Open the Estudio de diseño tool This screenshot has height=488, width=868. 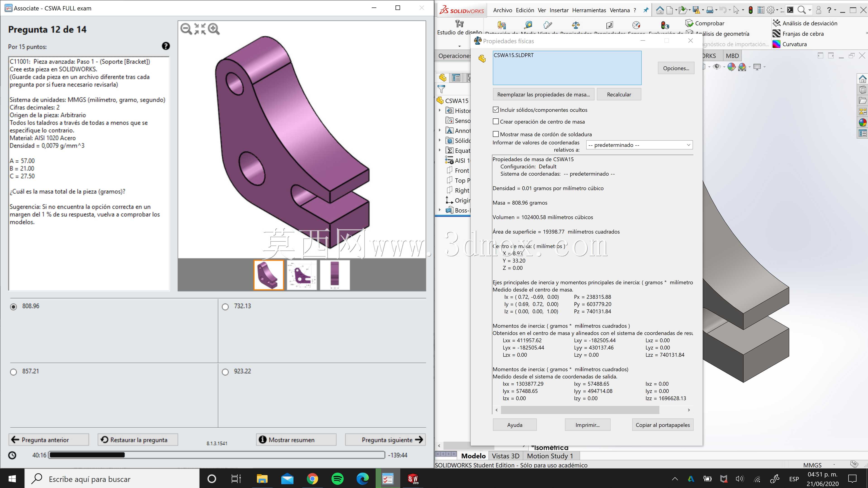459,28
